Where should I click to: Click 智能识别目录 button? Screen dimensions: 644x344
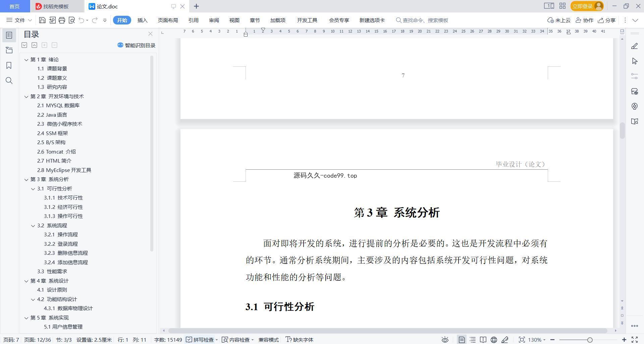[x=136, y=45]
